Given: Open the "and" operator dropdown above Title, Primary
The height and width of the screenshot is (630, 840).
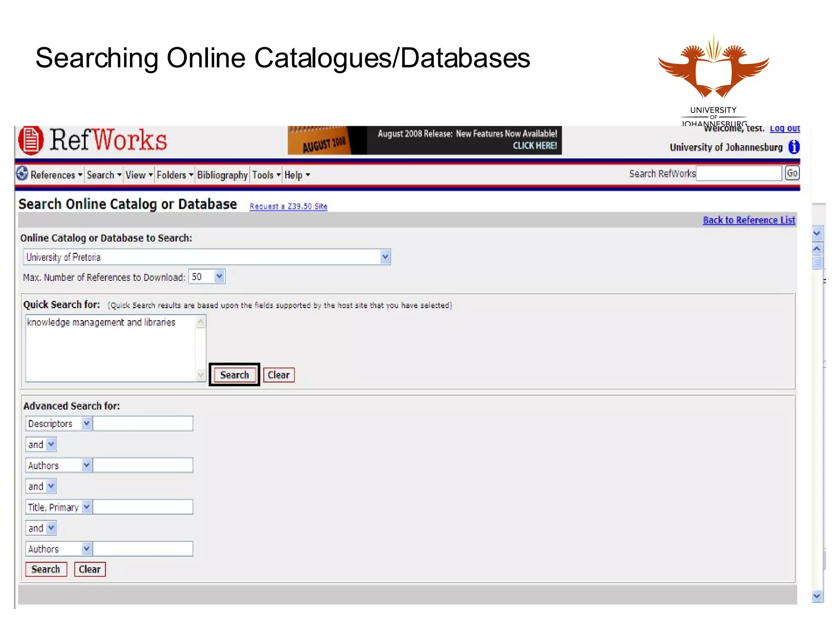Looking at the screenshot, I should [x=41, y=486].
